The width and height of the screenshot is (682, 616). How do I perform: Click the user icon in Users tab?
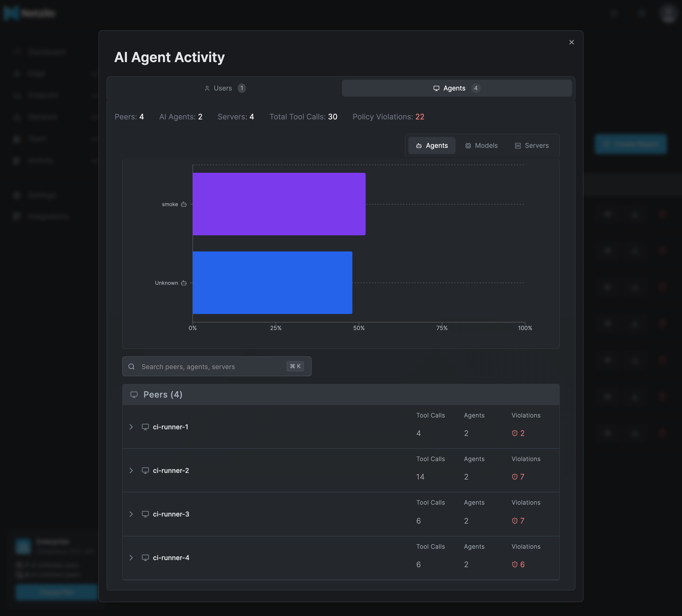tap(207, 88)
